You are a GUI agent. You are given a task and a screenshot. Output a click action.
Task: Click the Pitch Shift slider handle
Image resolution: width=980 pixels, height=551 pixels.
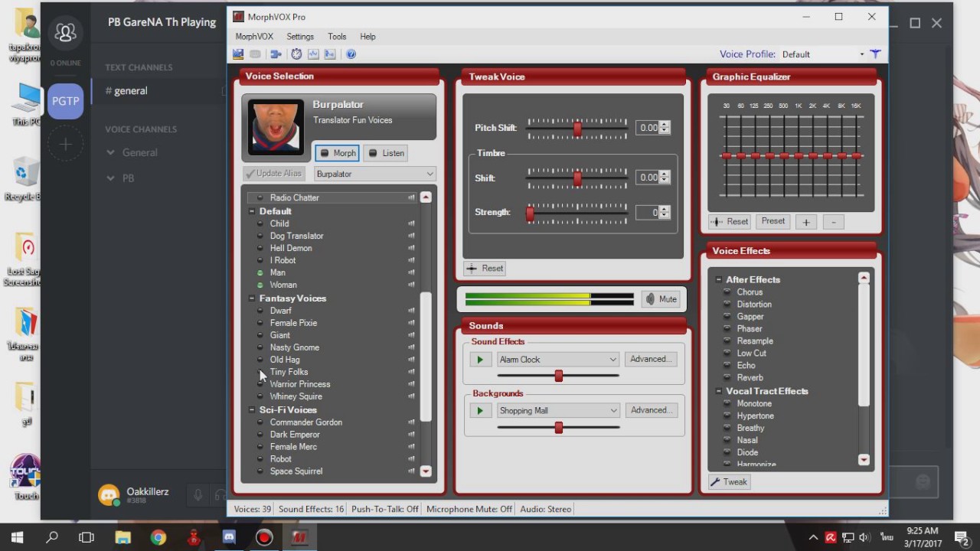click(x=577, y=129)
